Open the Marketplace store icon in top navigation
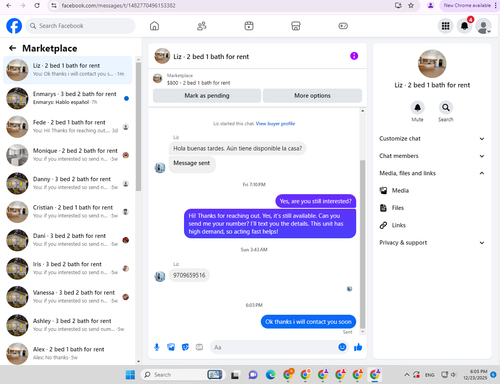Screen dimensions: 500x384 tap(296, 26)
